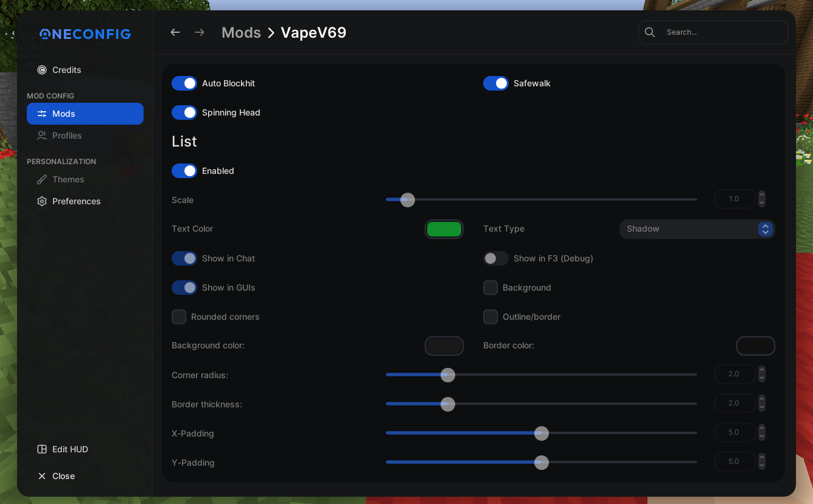The width and height of the screenshot is (813, 504).
Task: Increase X-Padding with up arrow
Action: tap(762, 428)
